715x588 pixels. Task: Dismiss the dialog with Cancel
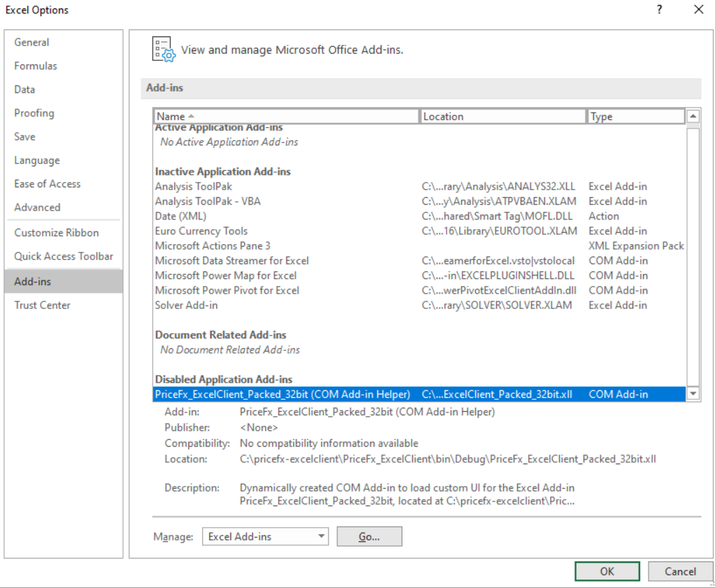(681, 571)
